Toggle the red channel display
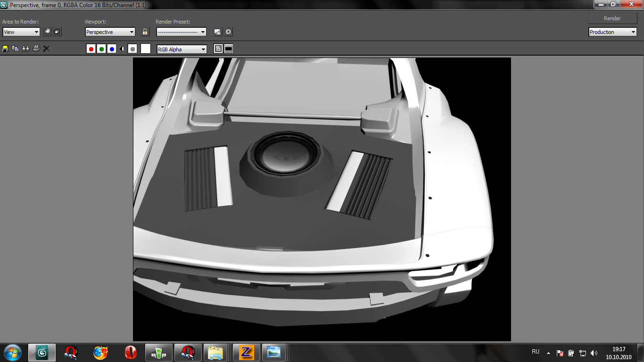644x362 pixels. (x=91, y=49)
